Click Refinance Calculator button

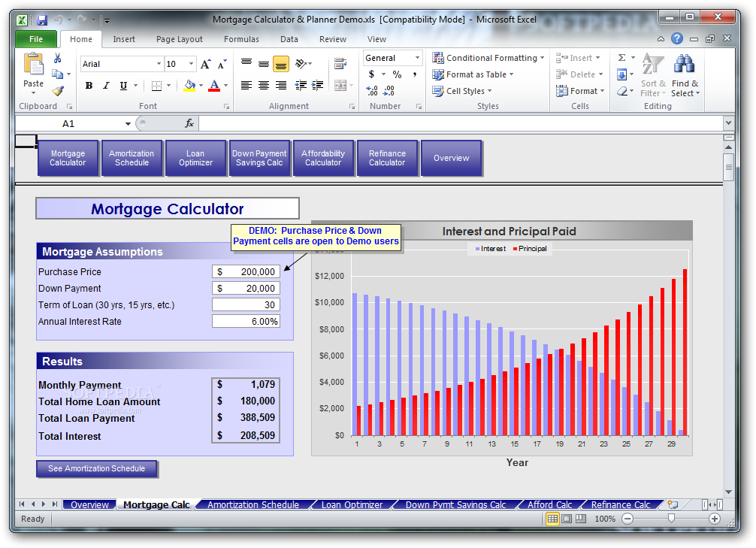coord(387,158)
